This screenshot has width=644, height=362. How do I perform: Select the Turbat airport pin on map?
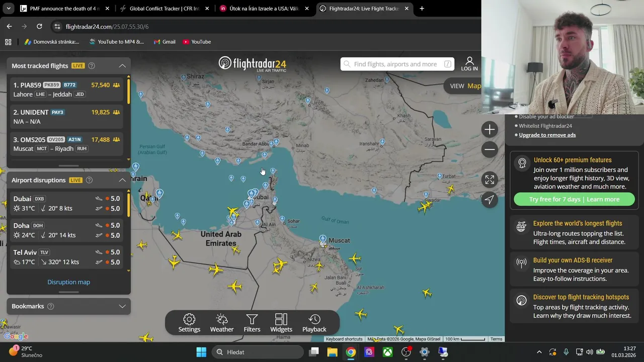(x=439, y=176)
